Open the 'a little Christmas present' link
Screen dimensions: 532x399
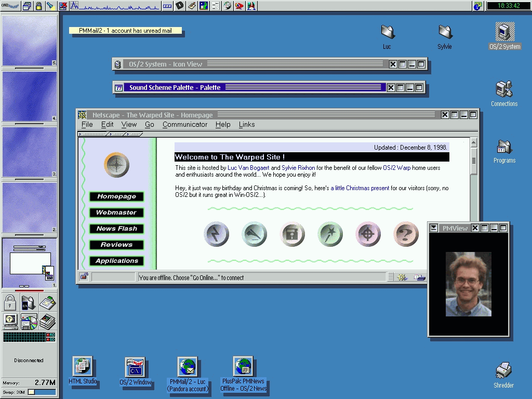360,188
